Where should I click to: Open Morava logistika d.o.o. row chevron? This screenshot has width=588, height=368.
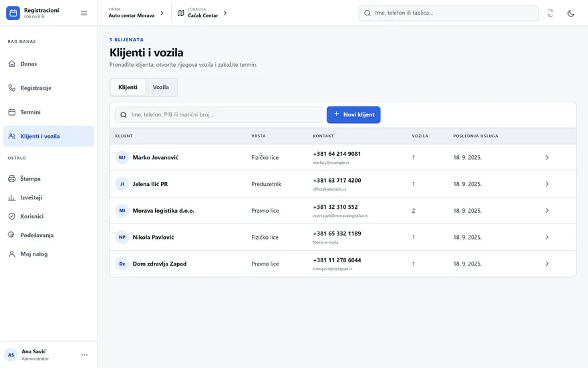(547, 211)
